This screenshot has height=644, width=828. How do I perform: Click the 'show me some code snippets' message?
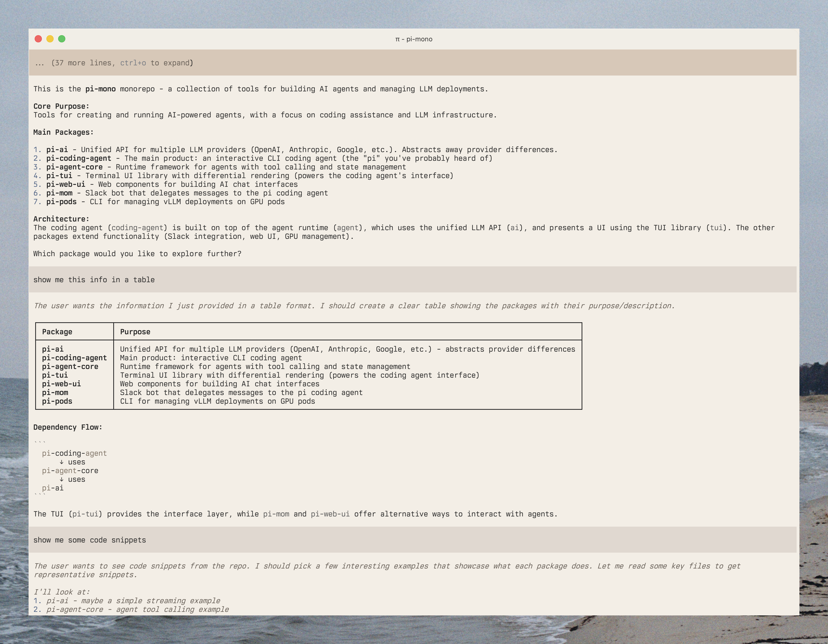point(90,540)
